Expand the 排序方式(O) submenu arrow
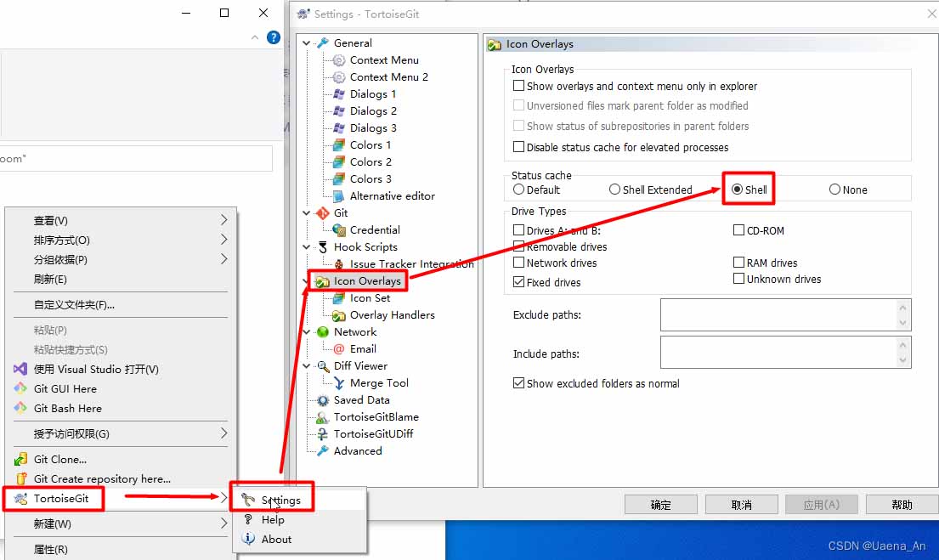Image resolution: width=939 pixels, height=560 pixels. (224, 240)
